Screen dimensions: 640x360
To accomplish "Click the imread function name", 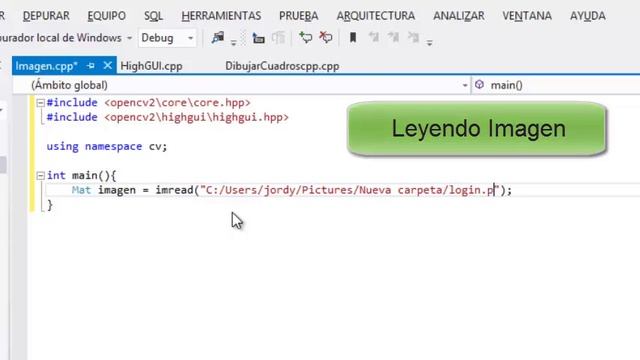I will pos(174,190).
